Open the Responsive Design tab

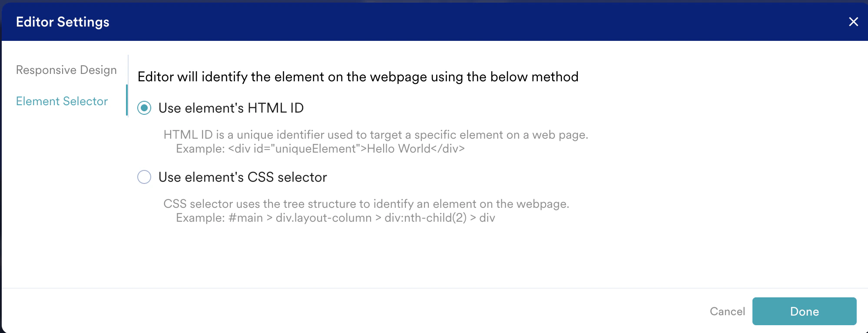click(66, 70)
